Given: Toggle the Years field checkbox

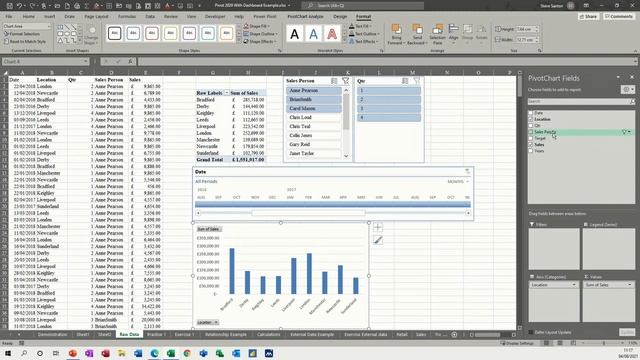Looking at the screenshot, I should pyautogui.click(x=531, y=151).
